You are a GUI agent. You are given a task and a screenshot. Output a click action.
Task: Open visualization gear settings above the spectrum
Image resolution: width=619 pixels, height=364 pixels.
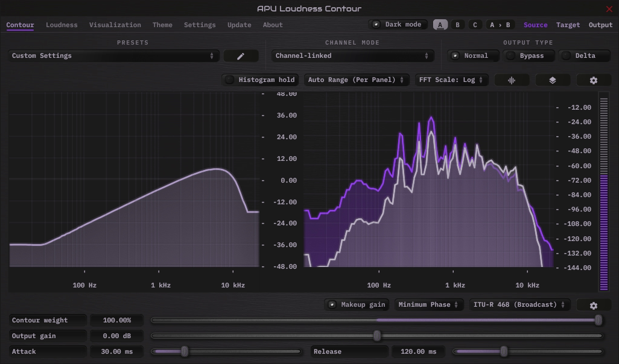click(593, 80)
